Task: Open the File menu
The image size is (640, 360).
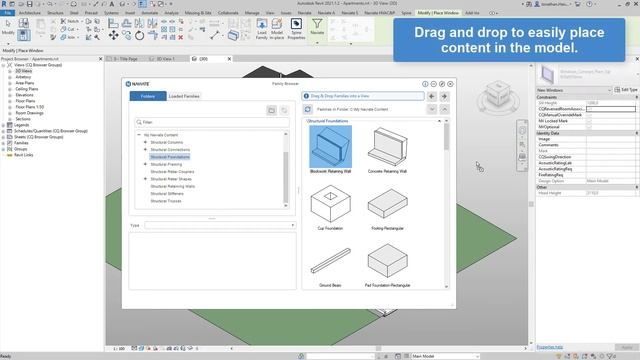Action: click(x=7, y=13)
